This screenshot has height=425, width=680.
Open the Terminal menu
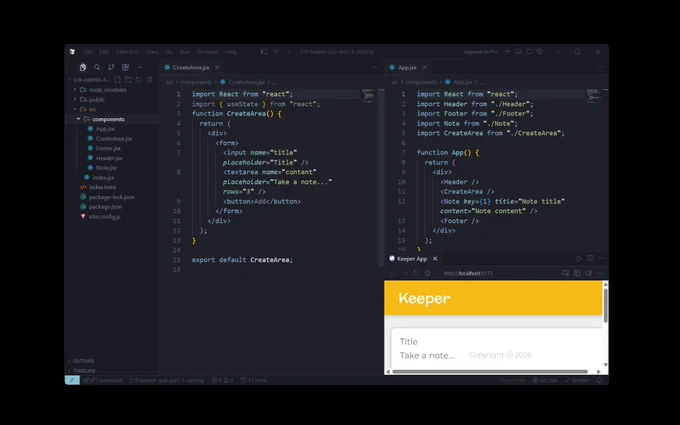[x=207, y=52]
